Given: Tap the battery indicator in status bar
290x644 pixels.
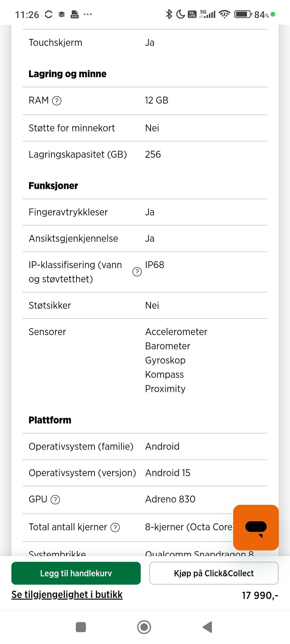Looking at the screenshot, I should point(243,14).
